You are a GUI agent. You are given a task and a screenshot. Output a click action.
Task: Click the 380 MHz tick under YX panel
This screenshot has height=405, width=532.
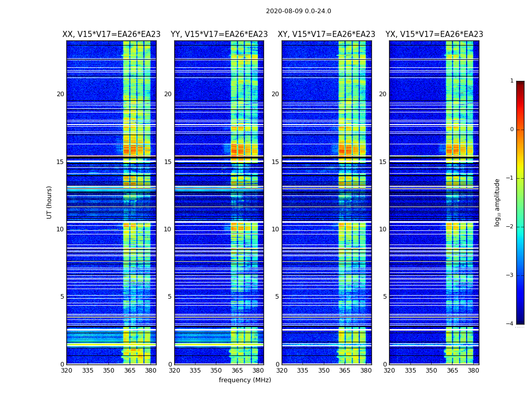click(473, 371)
